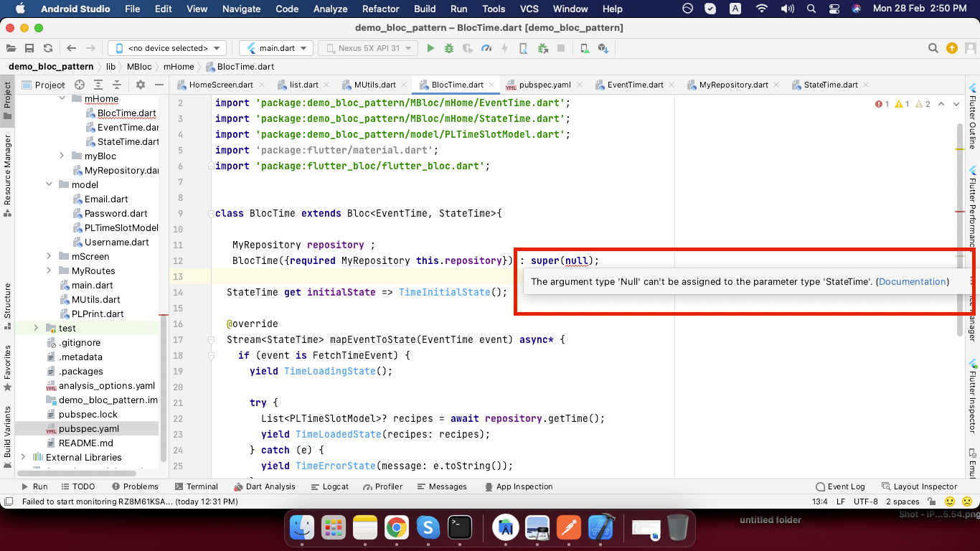The width and height of the screenshot is (980, 551).
Task: Open the Terminal tool window button
Action: [195, 486]
